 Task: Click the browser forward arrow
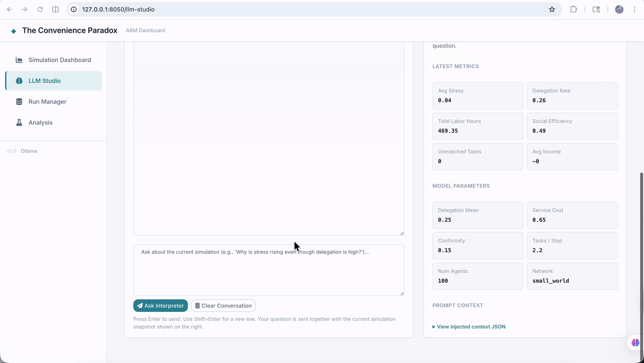click(x=25, y=9)
